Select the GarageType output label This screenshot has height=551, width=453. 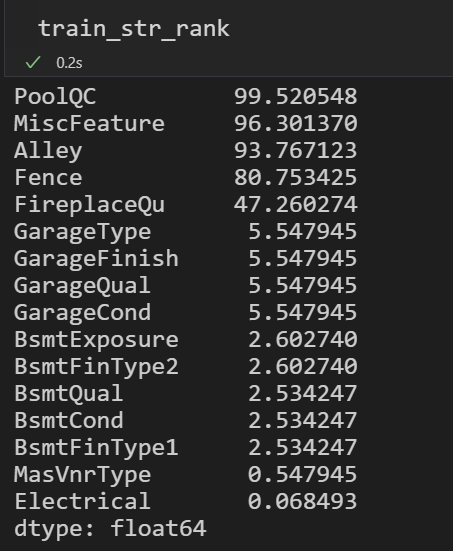click(83, 233)
